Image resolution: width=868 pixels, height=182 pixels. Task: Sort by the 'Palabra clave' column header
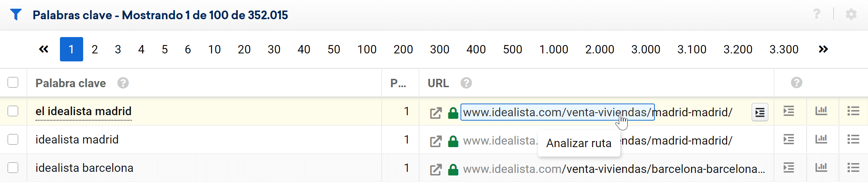click(x=71, y=83)
